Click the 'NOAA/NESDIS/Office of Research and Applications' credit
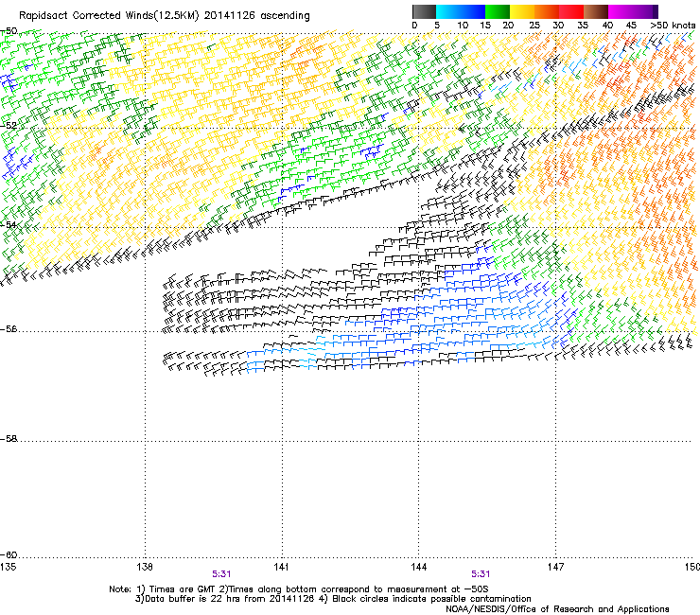The width and height of the screenshot is (700, 615). (x=557, y=609)
